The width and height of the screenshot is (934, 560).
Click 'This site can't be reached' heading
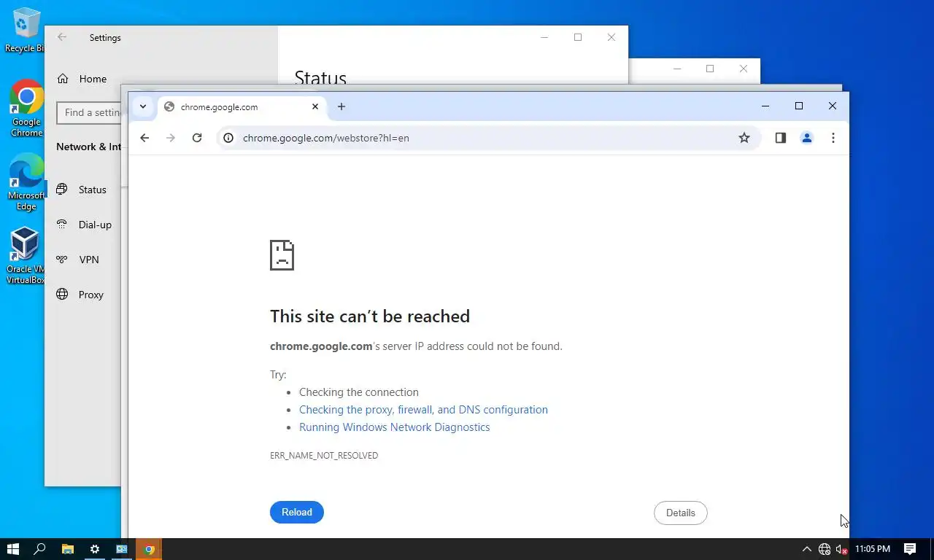[x=370, y=316]
